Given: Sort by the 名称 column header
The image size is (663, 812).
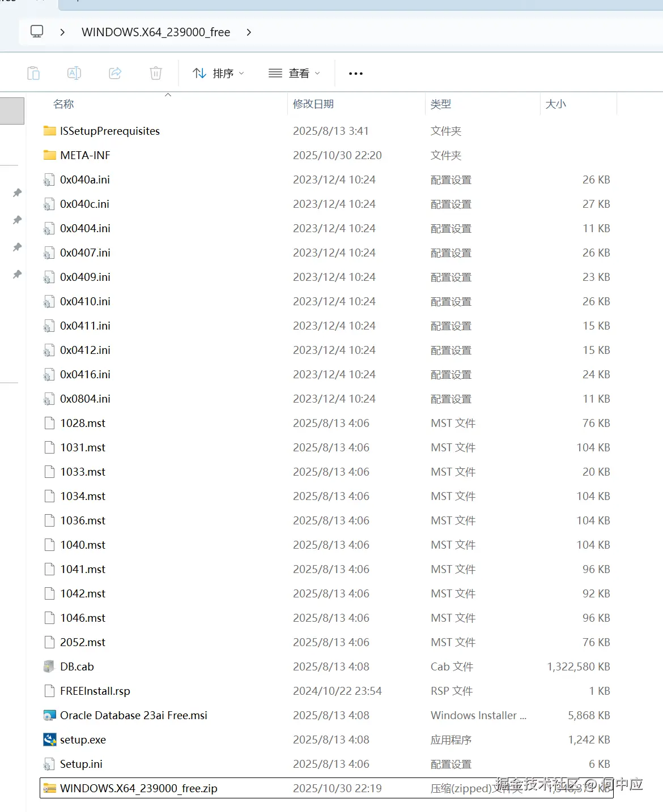Looking at the screenshot, I should point(63,104).
